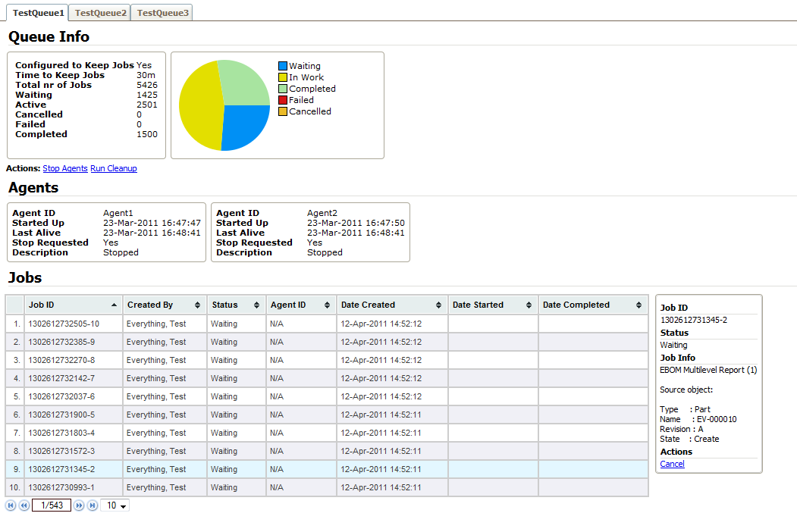Image resolution: width=797 pixels, height=532 pixels.
Task: Switch to the TestQueue3 tab
Action: (161, 12)
